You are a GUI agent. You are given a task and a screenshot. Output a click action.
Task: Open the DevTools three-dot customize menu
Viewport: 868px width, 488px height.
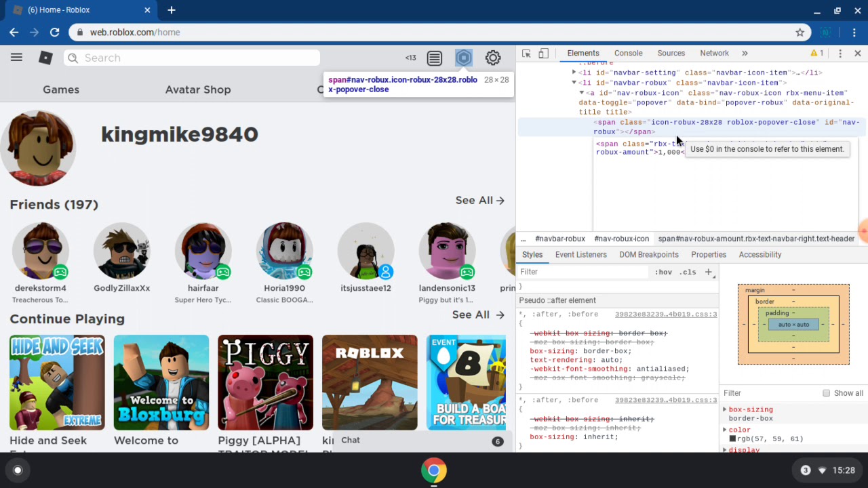pyautogui.click(x=840, y=54)
